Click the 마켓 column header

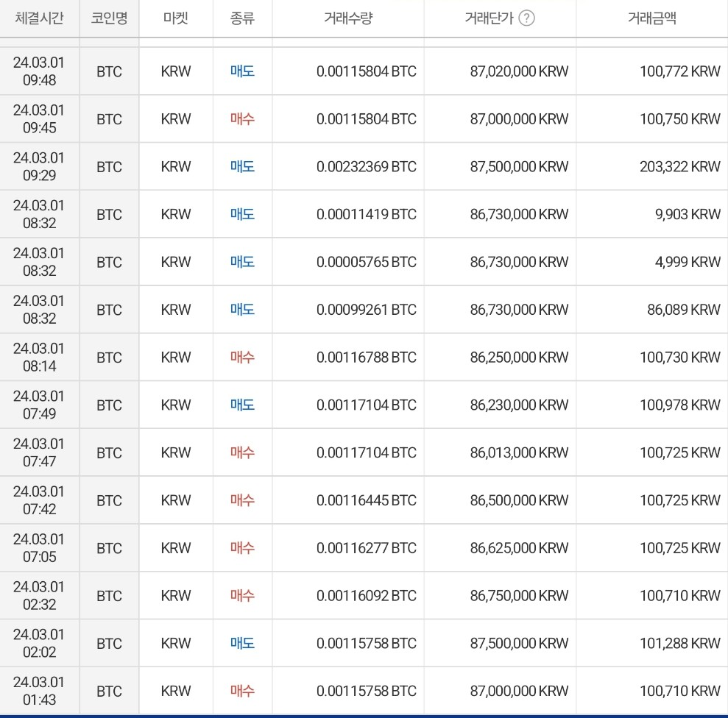click(175, 18)
